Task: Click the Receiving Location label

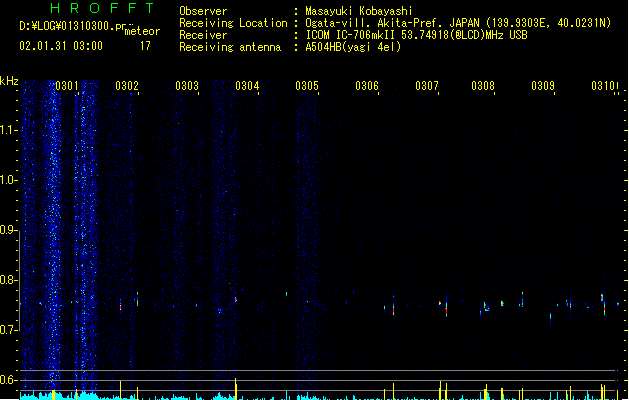Action: point(233,23)
